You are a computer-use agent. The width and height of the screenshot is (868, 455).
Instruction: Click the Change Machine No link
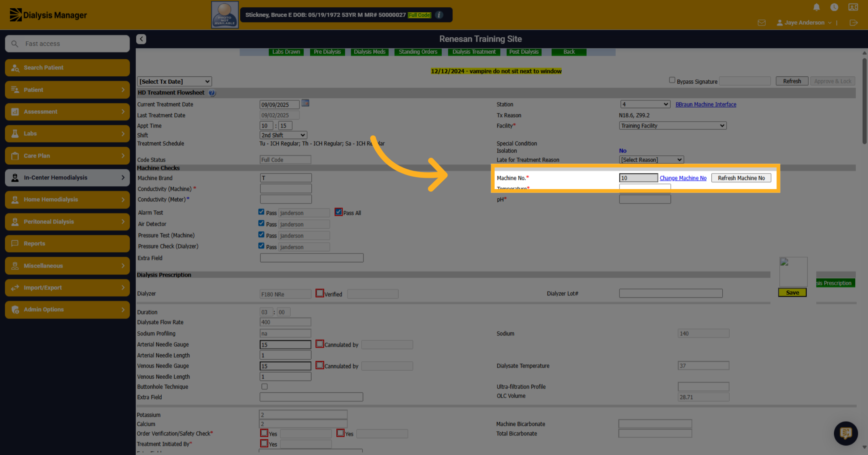[x=683, y=178]
